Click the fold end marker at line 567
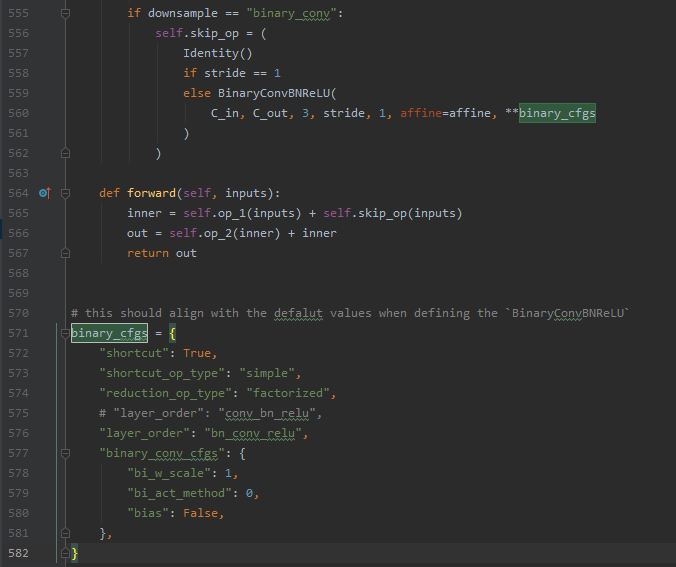Viewport: 676px width, 567px height. (65, 253)
